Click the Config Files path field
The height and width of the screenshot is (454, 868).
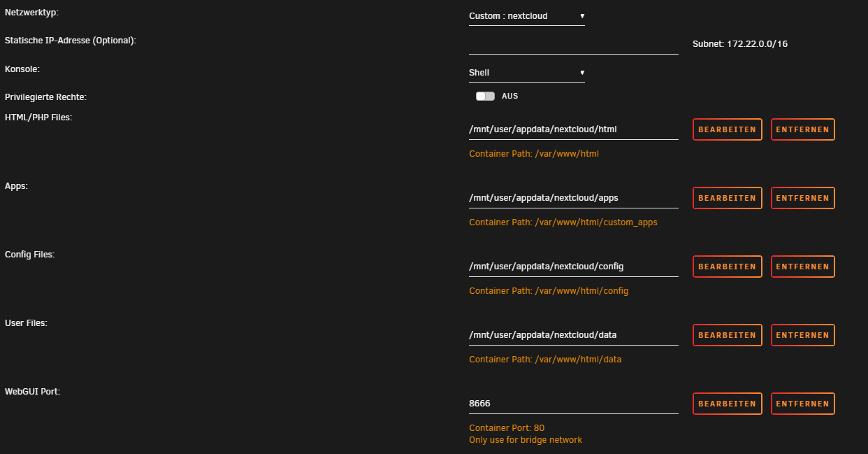[574, 267]
